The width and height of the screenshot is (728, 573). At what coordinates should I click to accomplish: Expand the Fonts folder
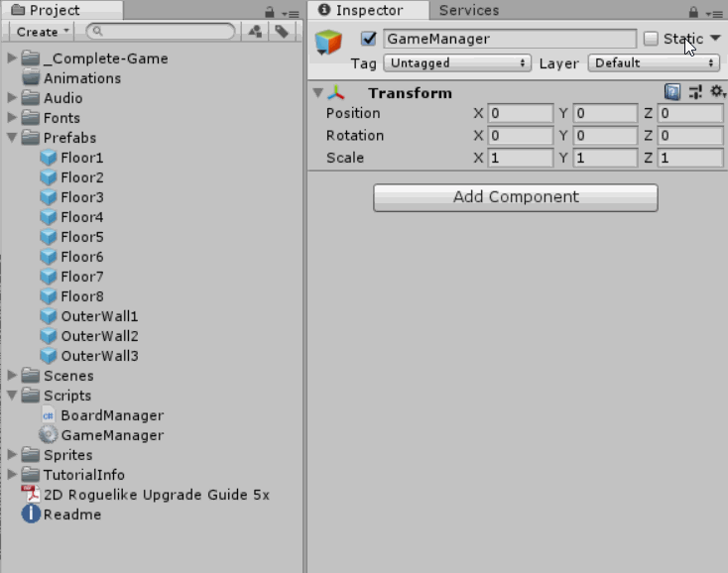click(12, 117)
